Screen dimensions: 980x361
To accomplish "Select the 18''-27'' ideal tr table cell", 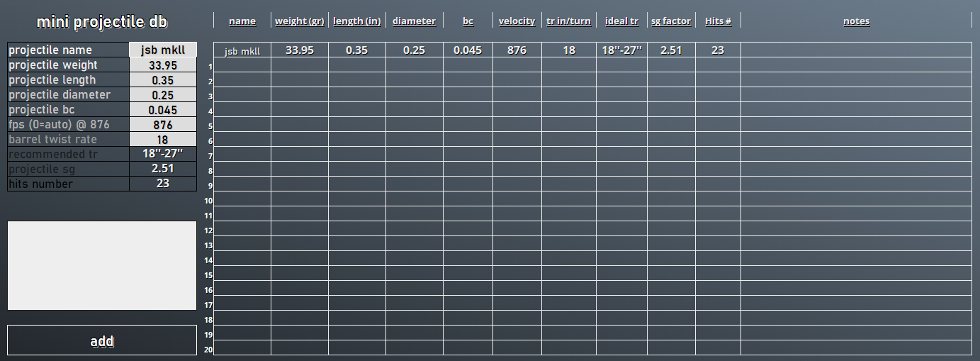I will tap(622, 50).
